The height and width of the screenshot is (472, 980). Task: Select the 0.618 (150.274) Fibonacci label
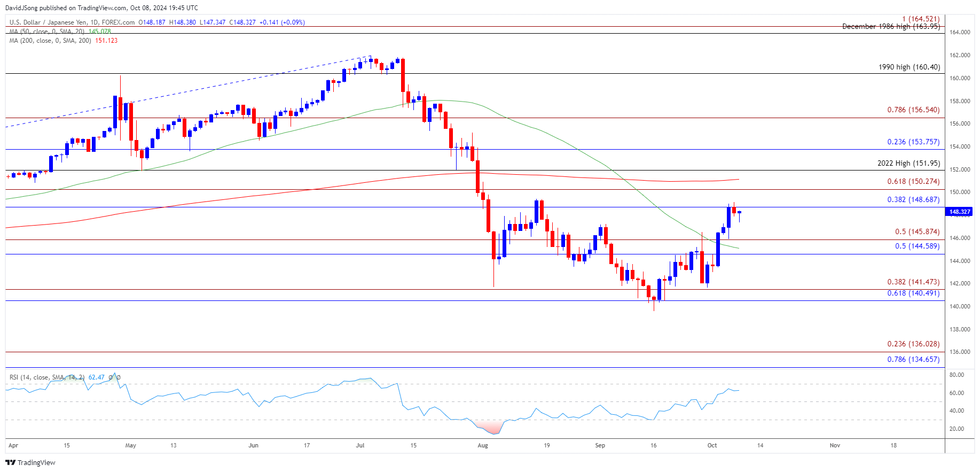(913, 181)
